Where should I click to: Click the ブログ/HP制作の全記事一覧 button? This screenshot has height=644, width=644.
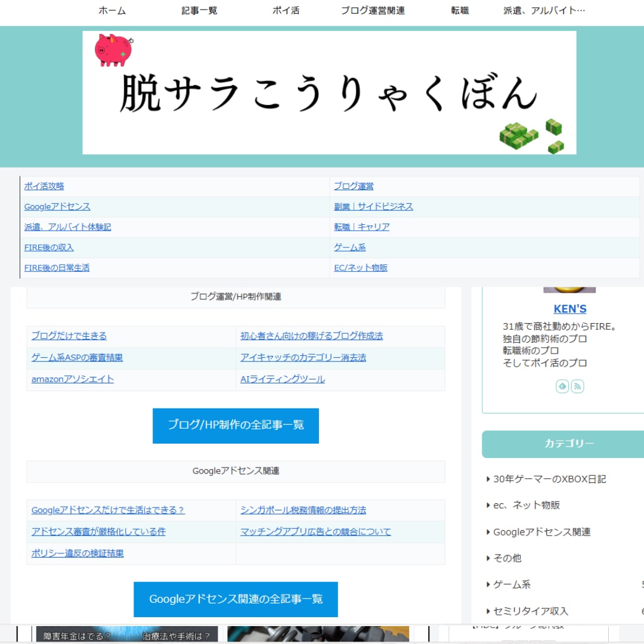click(x=236, y=426)
